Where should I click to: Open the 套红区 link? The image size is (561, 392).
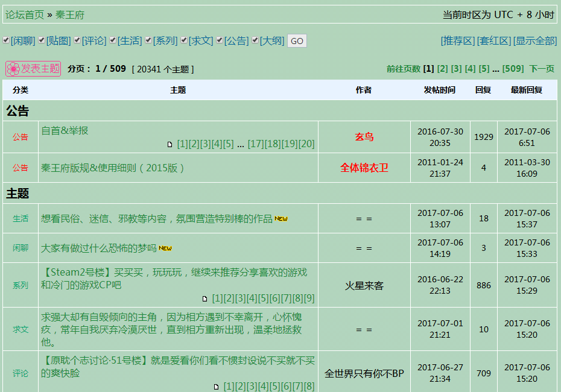point(494,41)
